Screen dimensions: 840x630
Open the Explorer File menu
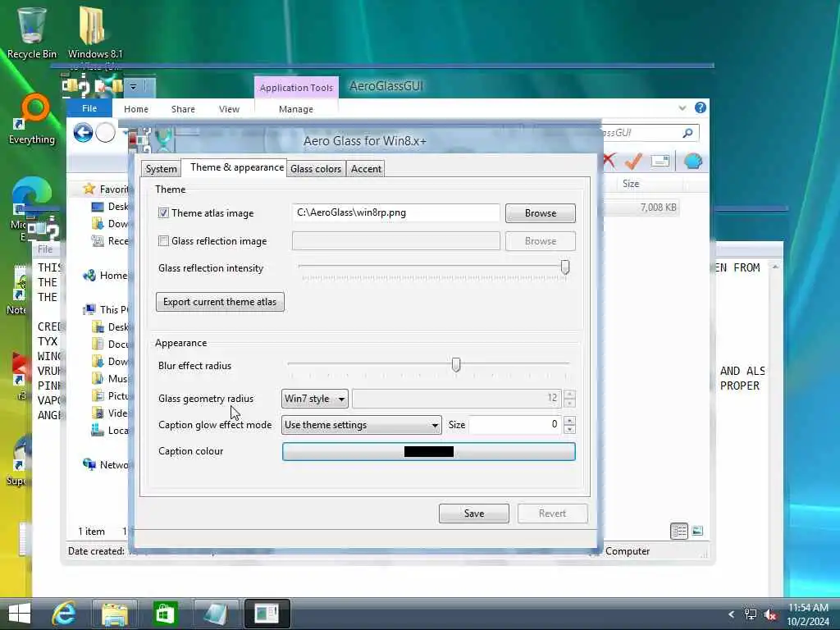89,108
